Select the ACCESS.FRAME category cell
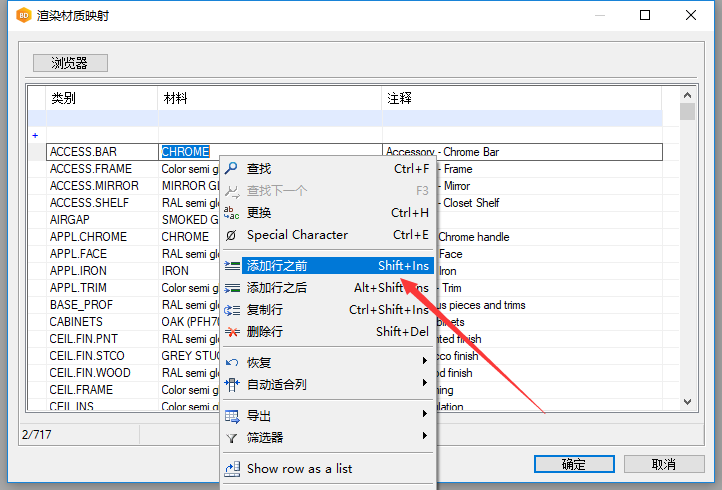Screen dimensions: 722x490 pos(102,169)
